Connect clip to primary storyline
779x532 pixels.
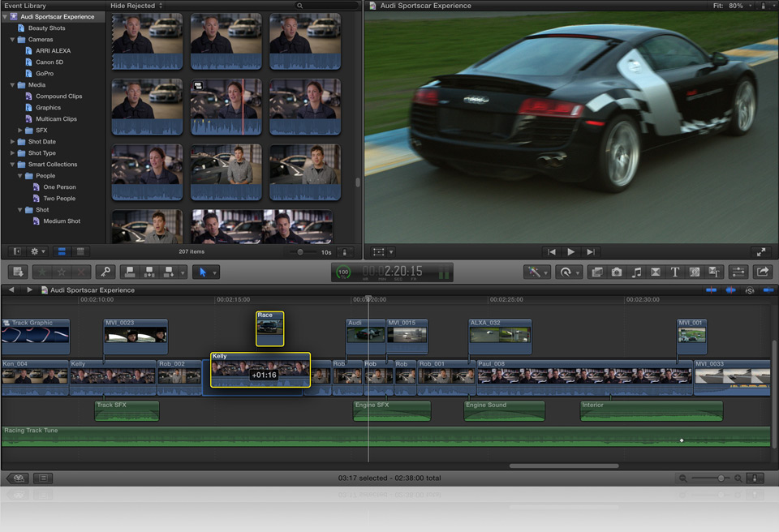(x=130, y=272)
